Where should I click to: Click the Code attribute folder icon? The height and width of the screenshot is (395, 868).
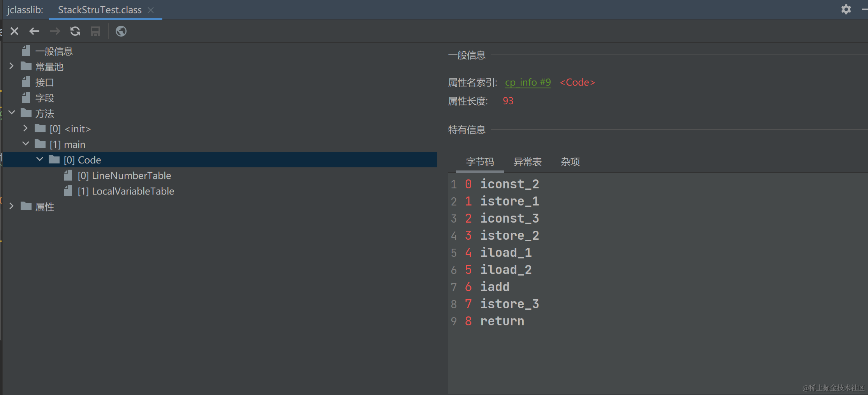pyautogui.click(x=54, y=160)
